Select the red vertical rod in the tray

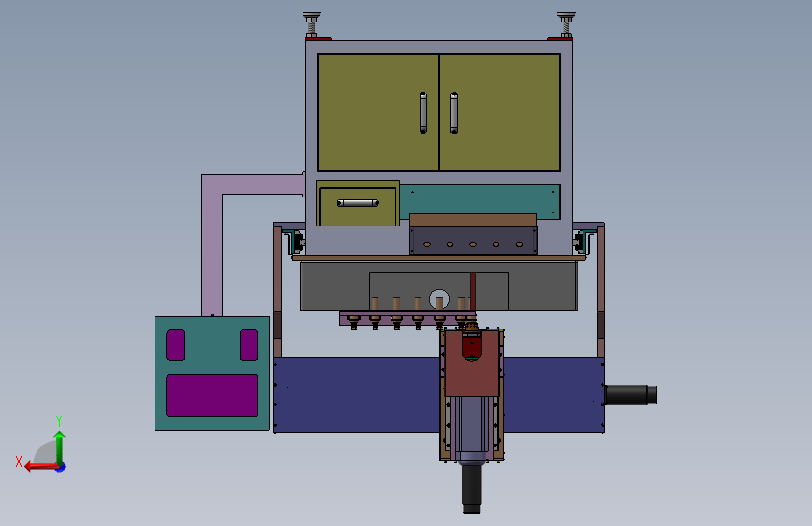pyautogui.click(x=473, y=291)
